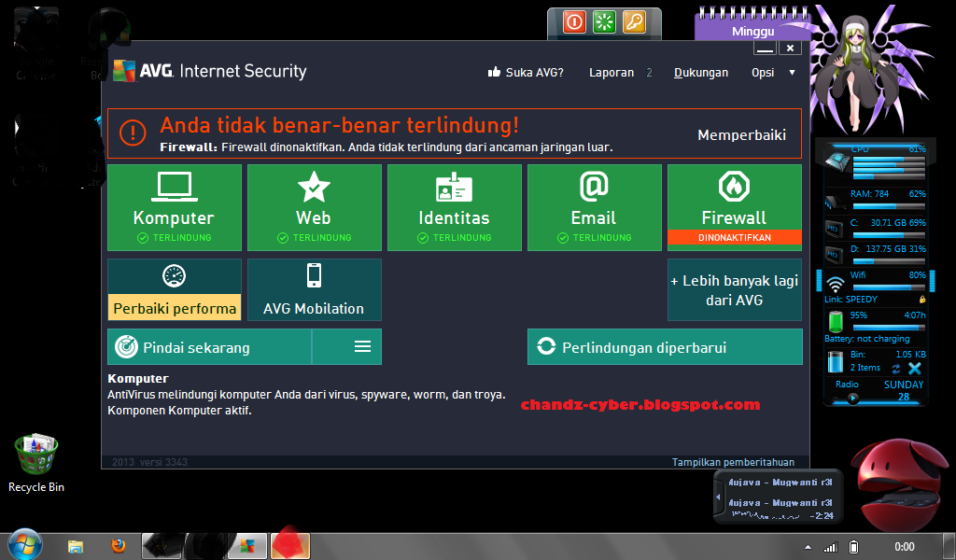Click the orange DINONAKTIFKAN firewall status bar
The width and height of the screenshot is (956, 560).
point(735,238)
